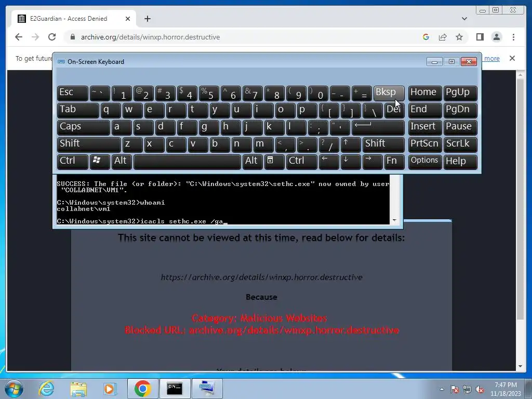This screenshot has height=399, width=532.
Task: Click the address bar URL
Action: 150,37
